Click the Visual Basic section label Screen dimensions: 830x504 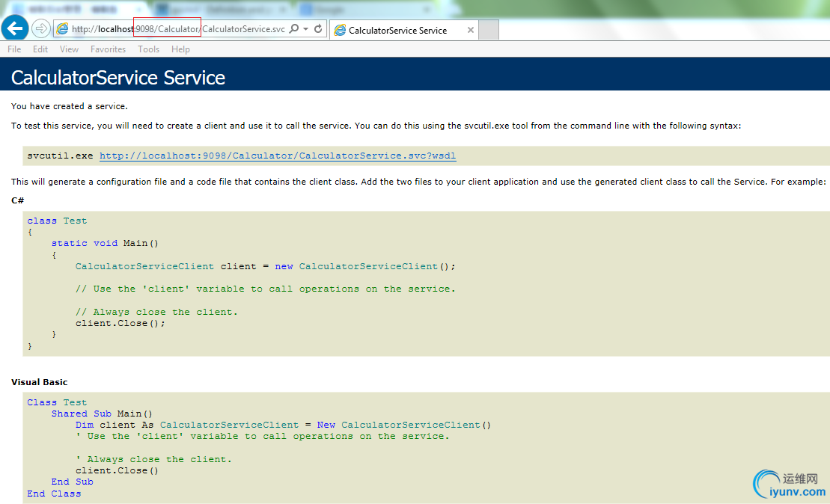[x=39, y=382]
